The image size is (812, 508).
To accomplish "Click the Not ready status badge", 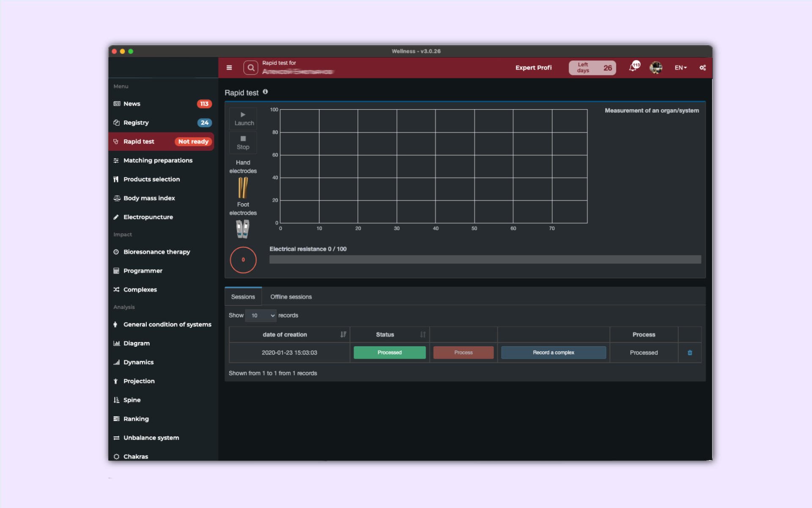I will point(193,141).
